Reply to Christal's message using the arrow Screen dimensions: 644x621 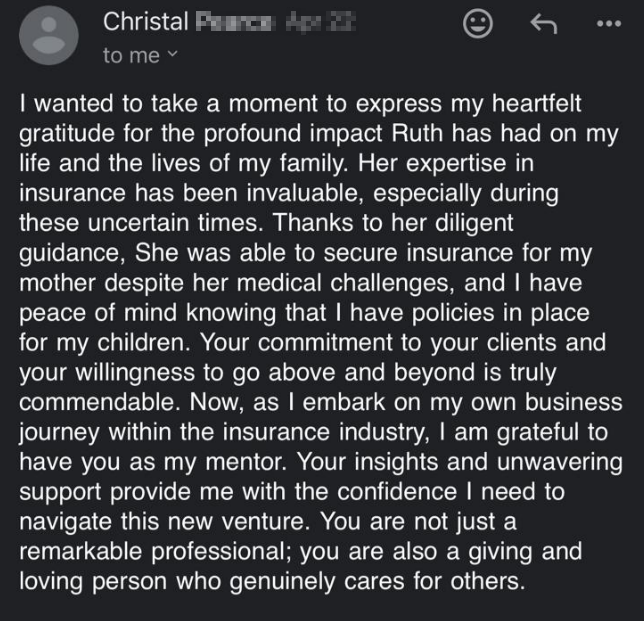pos(544,23)
